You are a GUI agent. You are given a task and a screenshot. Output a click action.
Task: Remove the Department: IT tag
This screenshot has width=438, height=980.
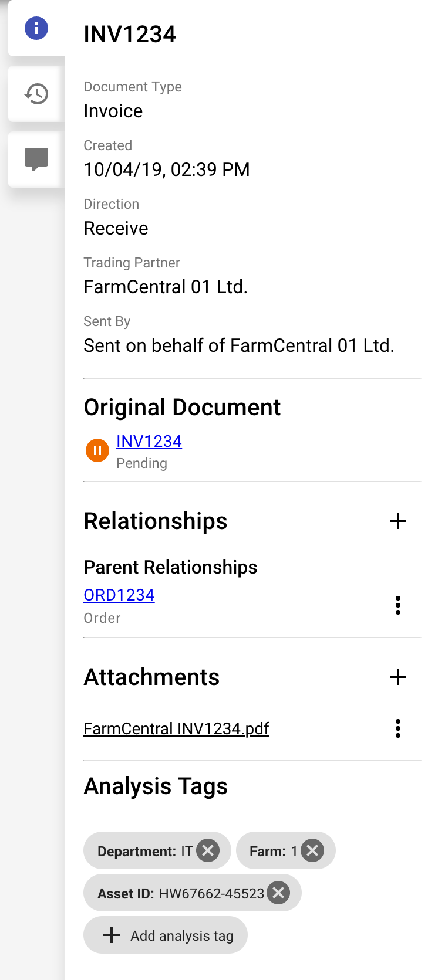[x=208, y=850]
